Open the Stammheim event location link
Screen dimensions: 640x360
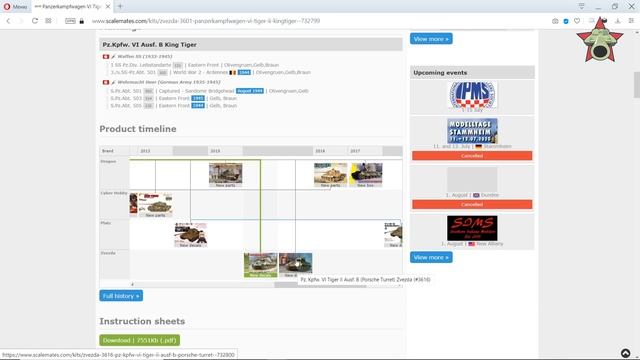(x=497, y=146)
